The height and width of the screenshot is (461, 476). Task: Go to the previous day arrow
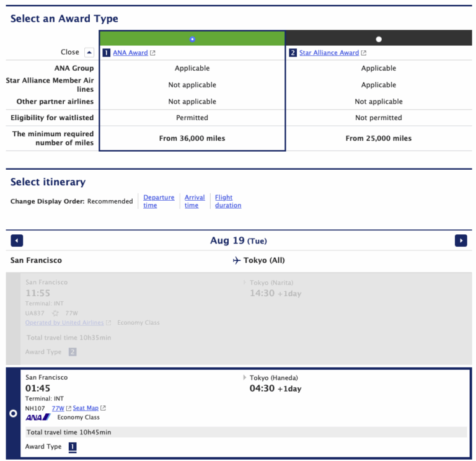(17, 240)
